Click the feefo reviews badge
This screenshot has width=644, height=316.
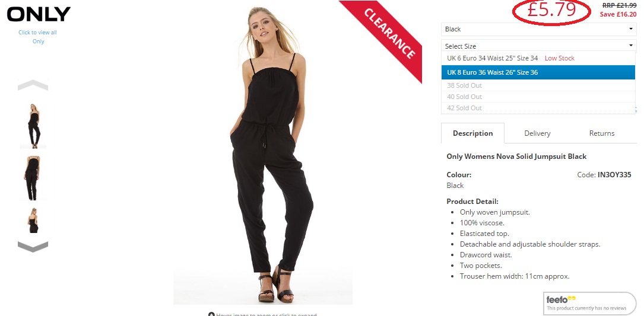[x=589, y=304]
